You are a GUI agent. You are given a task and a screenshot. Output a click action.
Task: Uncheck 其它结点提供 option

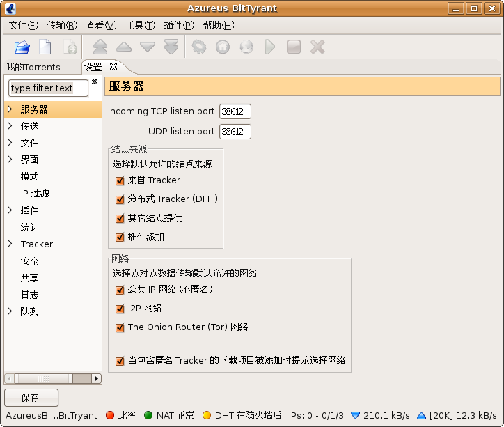(120, 218)
